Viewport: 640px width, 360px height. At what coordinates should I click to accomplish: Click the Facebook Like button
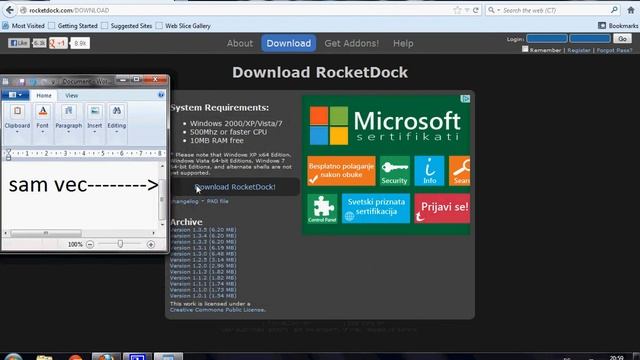[19, 43]
